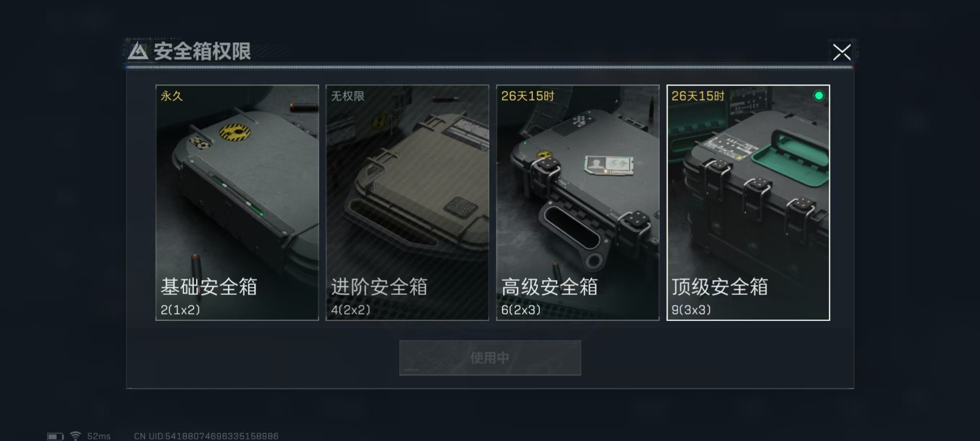Click the battery status icon

click(55, 436)
